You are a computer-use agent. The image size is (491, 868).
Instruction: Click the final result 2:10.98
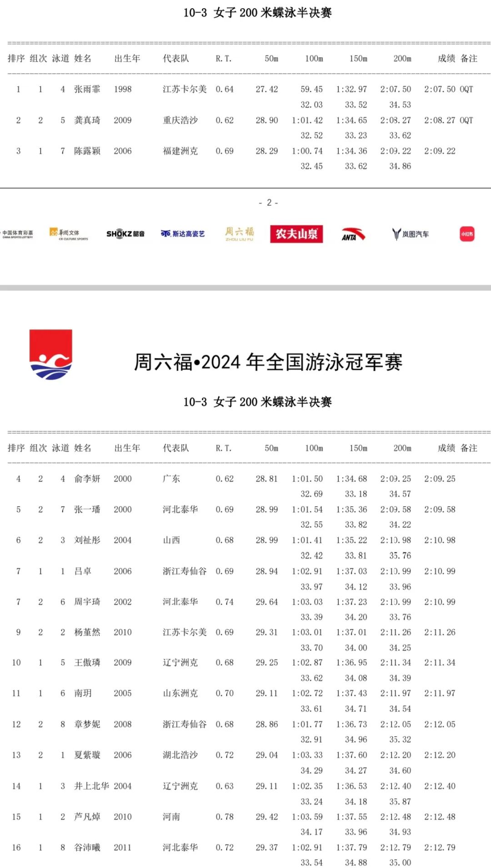click(440, 540)
